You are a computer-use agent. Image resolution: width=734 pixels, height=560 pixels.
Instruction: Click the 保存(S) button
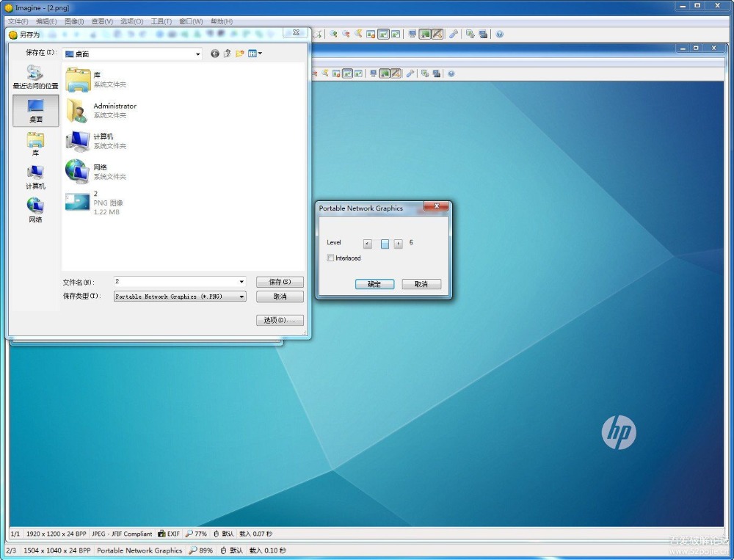click(280, 282)
